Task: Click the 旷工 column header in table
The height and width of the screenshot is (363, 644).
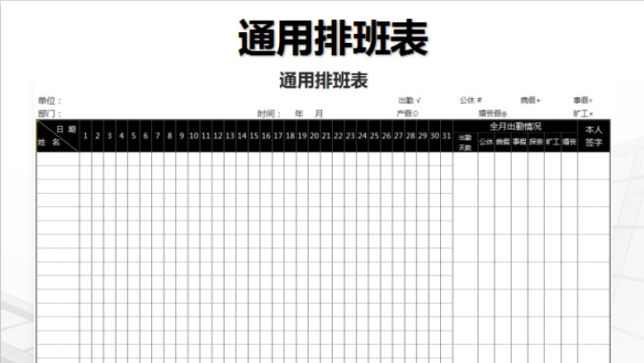Action: coord(552,142)
